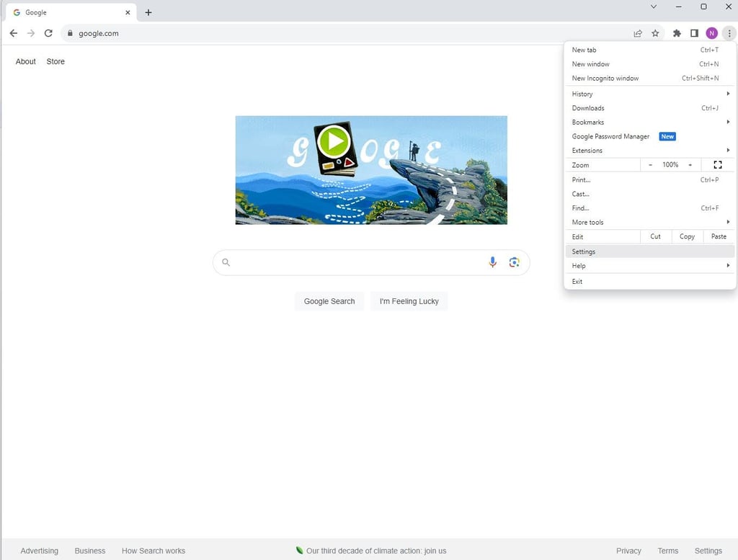The image size is (738, 560).
Task: Start voice search with microphone icon
Action: (x=492, y=262)
